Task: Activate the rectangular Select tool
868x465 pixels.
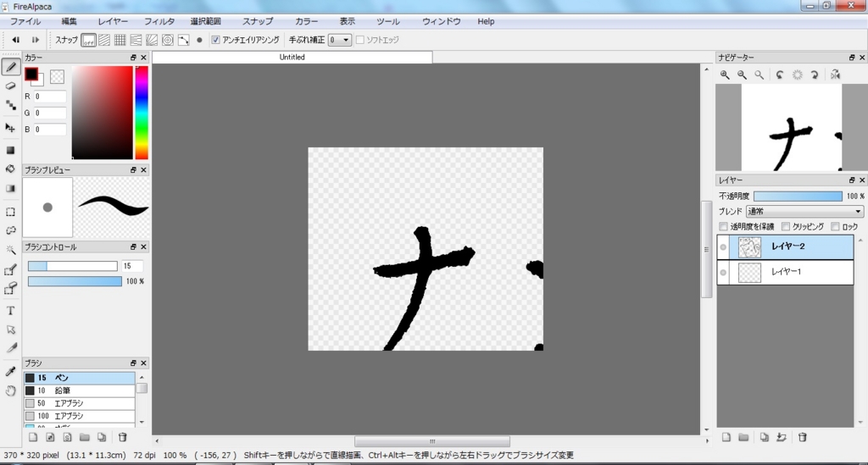Action: pyautogui.click(x=10, y=212)
